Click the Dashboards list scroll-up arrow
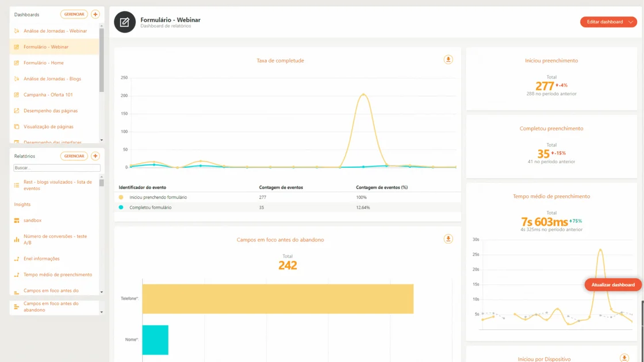 point(101,25)
